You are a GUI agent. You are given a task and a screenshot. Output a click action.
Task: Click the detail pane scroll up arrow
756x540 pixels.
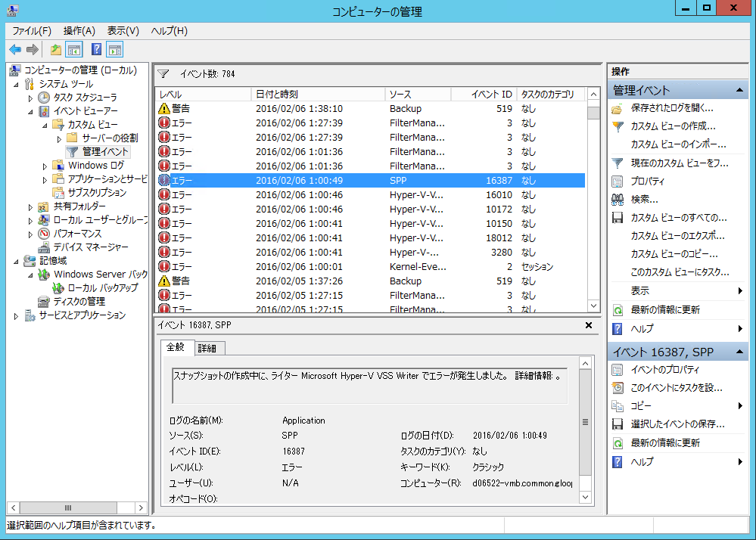pyautogui.click(x=585, y=364)
